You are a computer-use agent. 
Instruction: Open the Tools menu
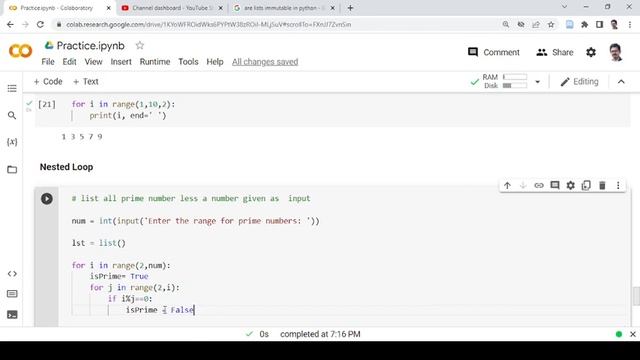pos(188,62)
